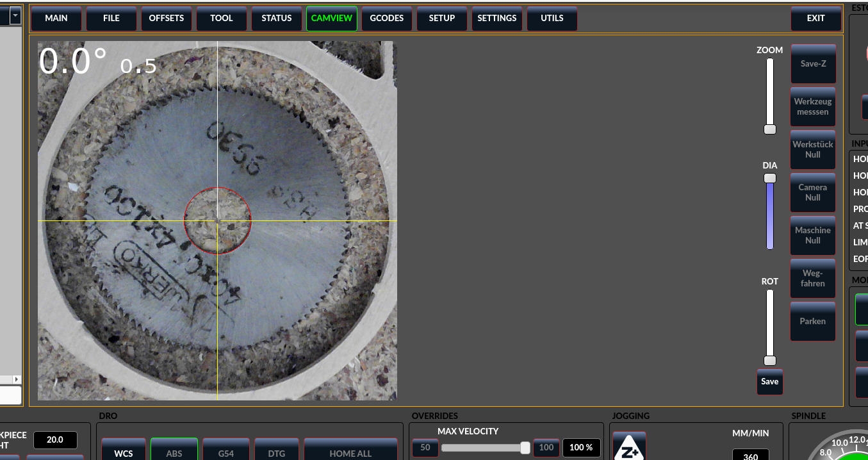
Task: Click the red circle reticle in camera view
Action: pyautogui.click(x=217, y=221)
